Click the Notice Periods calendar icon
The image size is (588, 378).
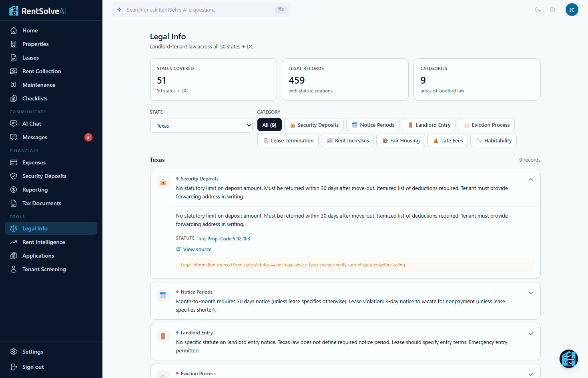click(163, 296)
